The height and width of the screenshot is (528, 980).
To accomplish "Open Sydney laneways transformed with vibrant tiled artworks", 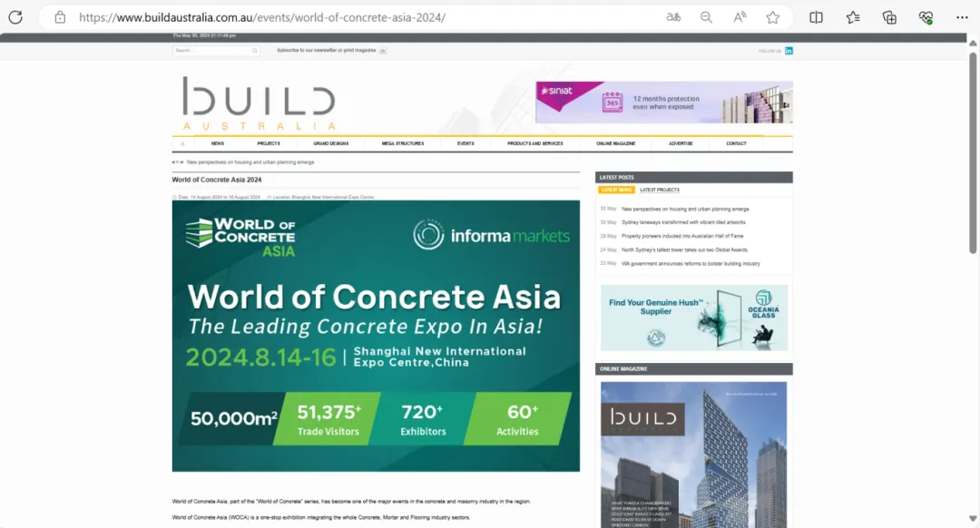I will click(x=683, y=222).
